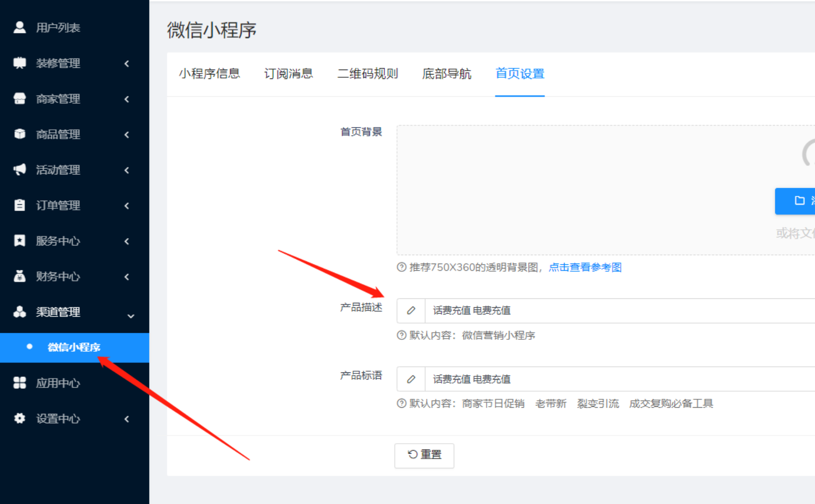The height and width of the screenshot is (504, 815).
Task: Click the help icon before 商家节日促销 hint
Action: 401,404
